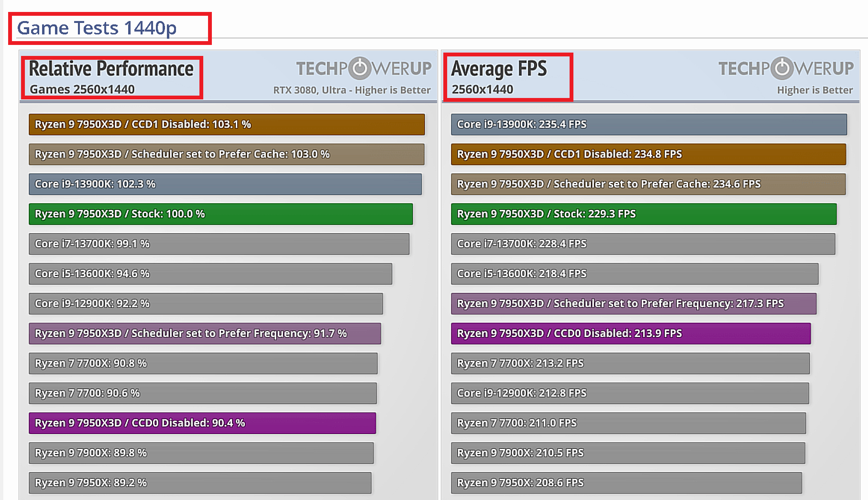Select bar 'Ryzen 7 7700: 211.0 FPS'
This screenshot has height=500, width=868.
(x=628, y=423)
